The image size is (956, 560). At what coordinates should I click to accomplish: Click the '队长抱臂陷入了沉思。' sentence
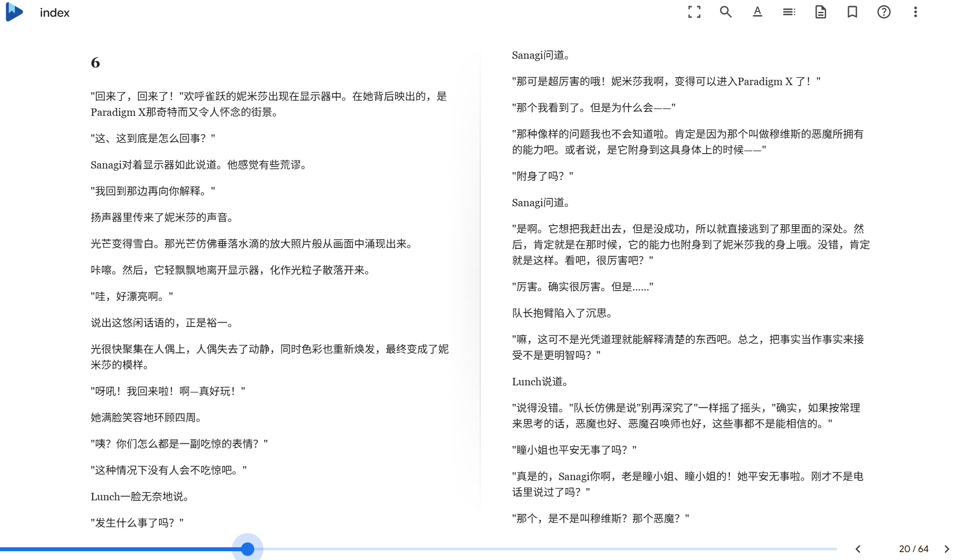click(562, 313)
